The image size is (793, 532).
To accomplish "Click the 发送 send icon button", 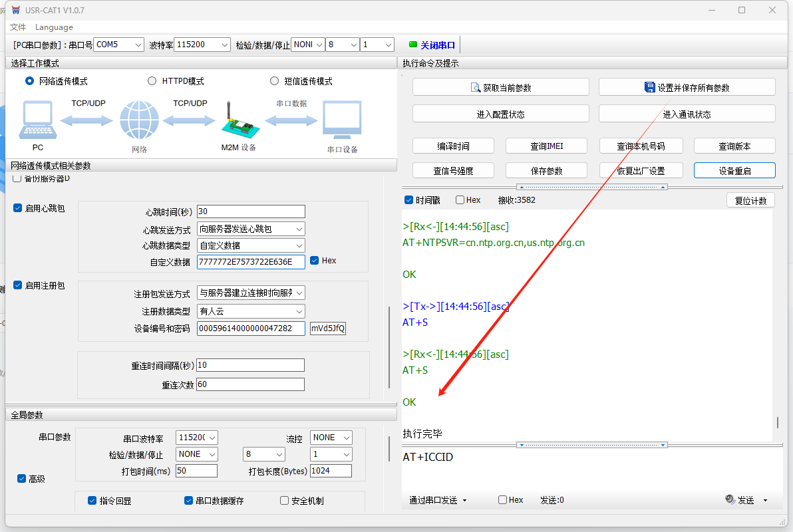I will pyautogui.click(x=740, y=500).
